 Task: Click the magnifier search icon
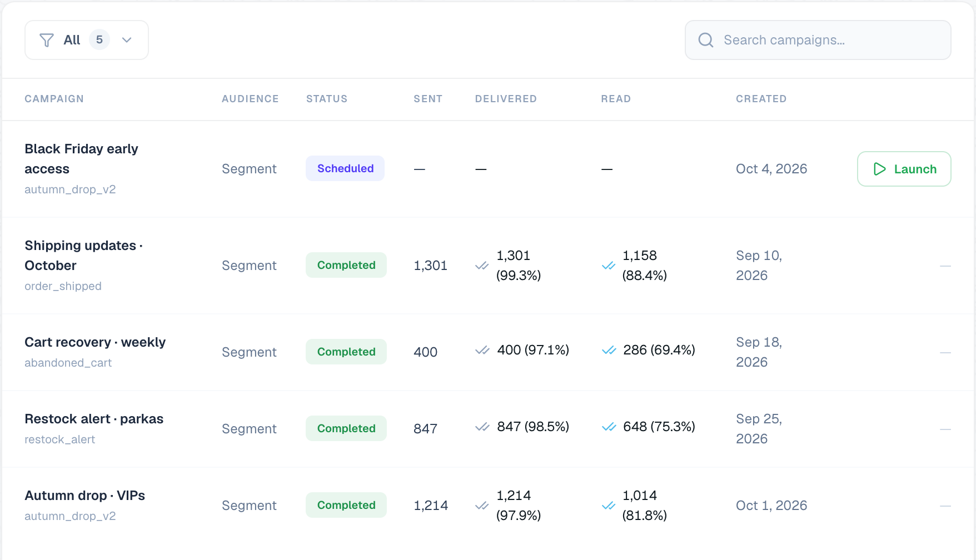click(x=706, y=40)
